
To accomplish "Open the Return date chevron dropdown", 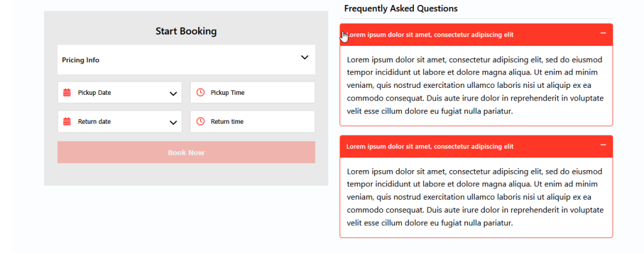I will pos(174,122).
